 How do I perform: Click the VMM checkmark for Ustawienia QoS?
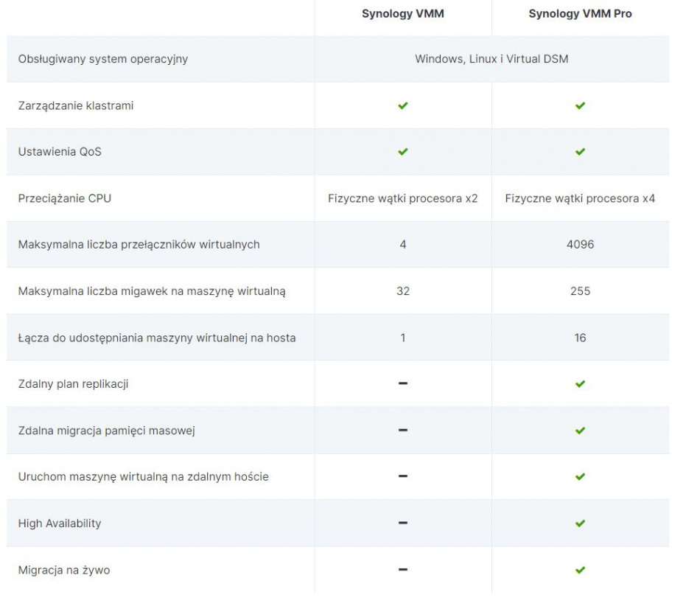[403, 152]
